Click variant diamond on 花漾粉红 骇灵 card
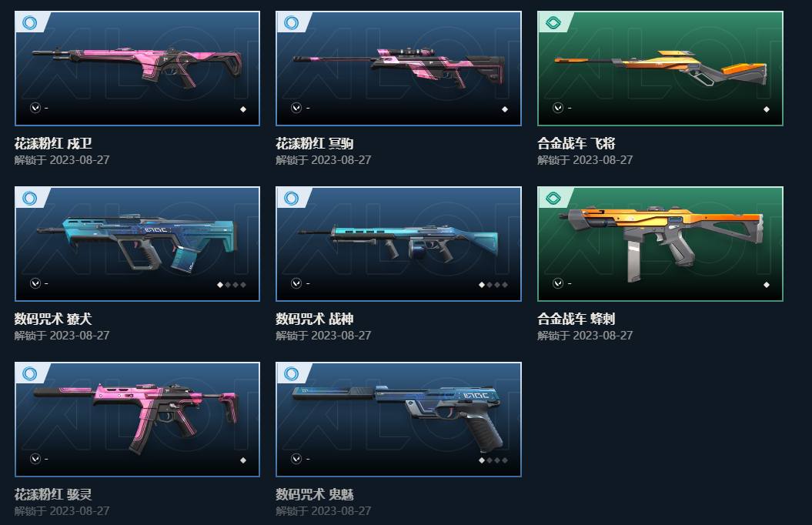The width and height of the screenshot is (812, 525). pyautogui.click(x=243, y=460)
